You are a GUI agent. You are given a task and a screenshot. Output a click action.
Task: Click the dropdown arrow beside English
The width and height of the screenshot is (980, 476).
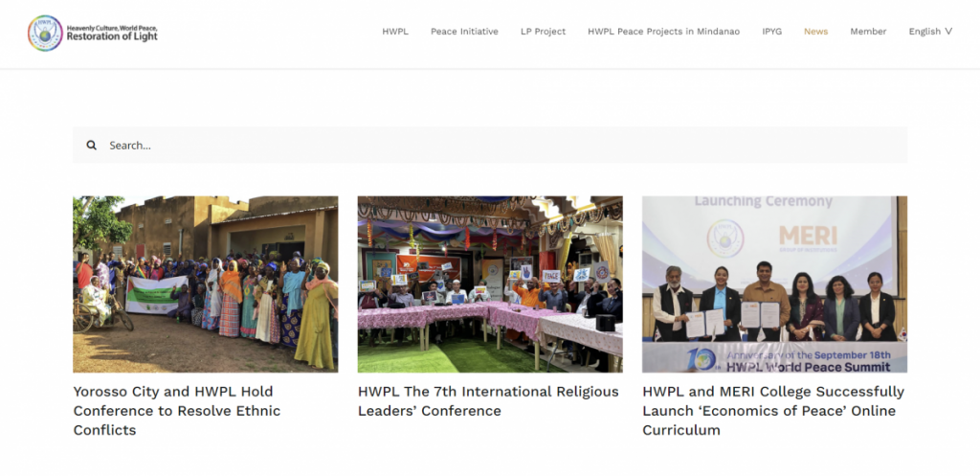pyautogui.click(x=948, y=32)
